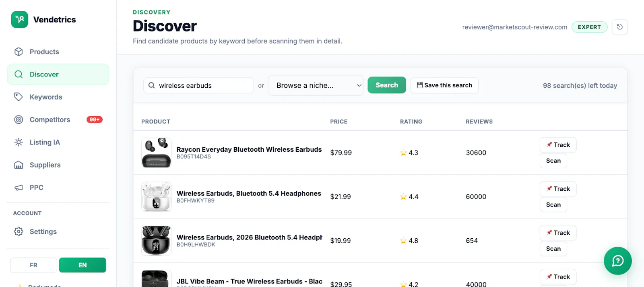Image resolution: width=644 pixels, height=287 pixels.
Task: Scan the B0FHWKYT89 product
Action: coord(553,204)
